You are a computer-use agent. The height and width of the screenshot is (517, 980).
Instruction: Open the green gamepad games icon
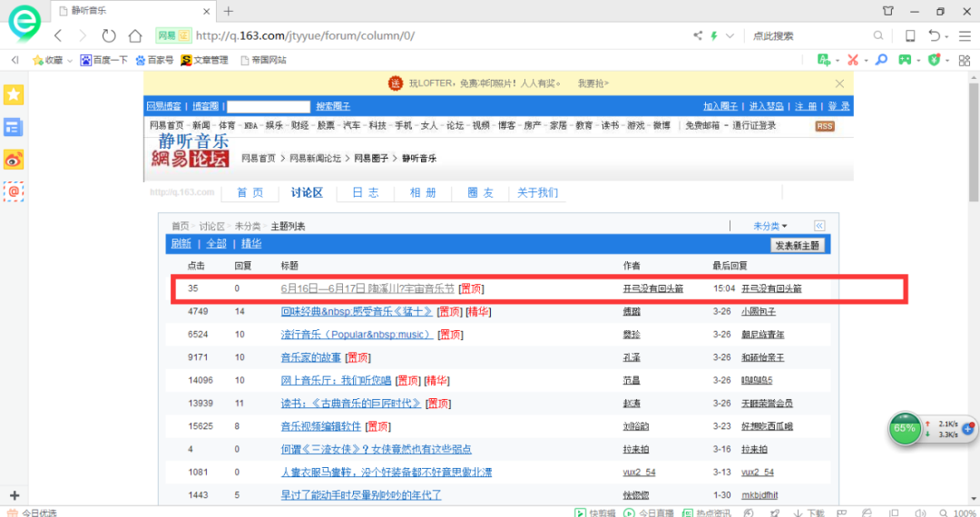click(905, 60)
